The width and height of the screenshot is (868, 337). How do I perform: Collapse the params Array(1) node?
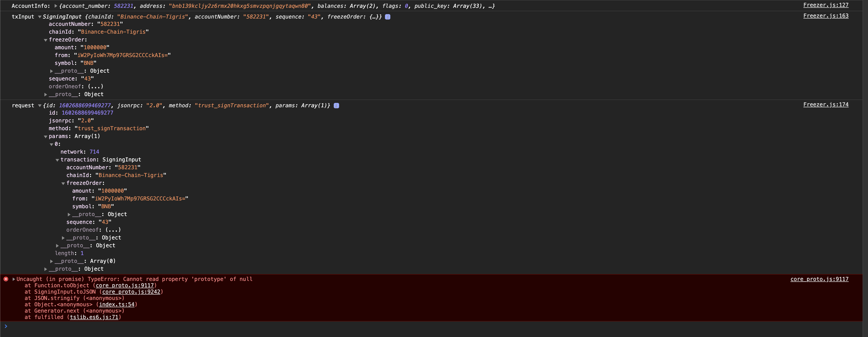click(45, 137)
